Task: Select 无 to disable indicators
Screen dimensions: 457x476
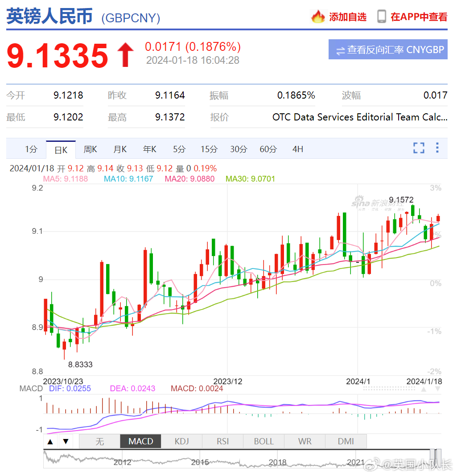Action: [x=99, y=441]
